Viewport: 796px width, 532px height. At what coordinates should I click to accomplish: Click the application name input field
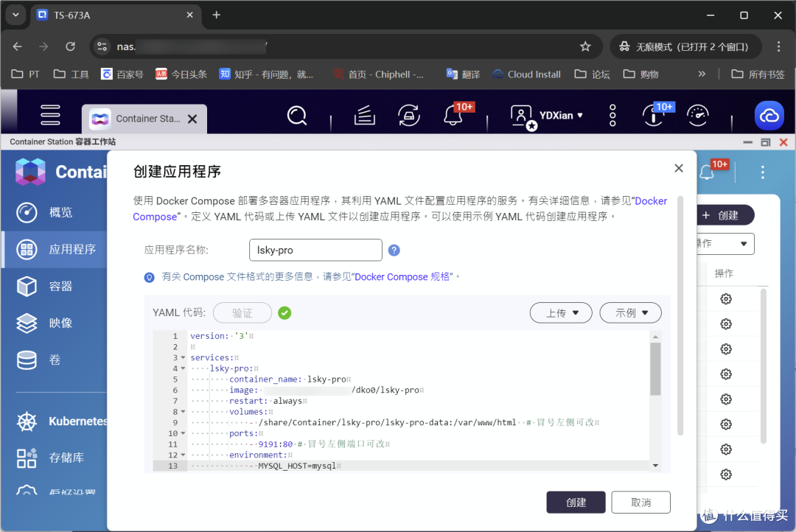[x=315, y=251]
